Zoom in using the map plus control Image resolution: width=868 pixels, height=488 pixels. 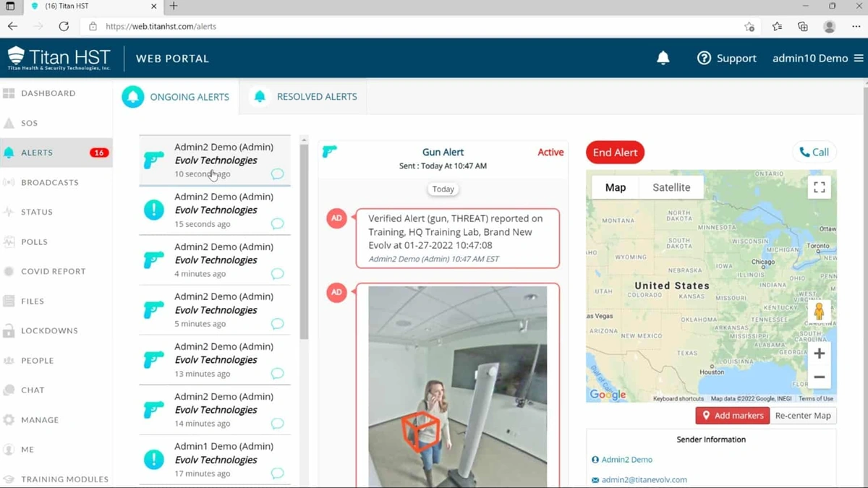(819, 354)
